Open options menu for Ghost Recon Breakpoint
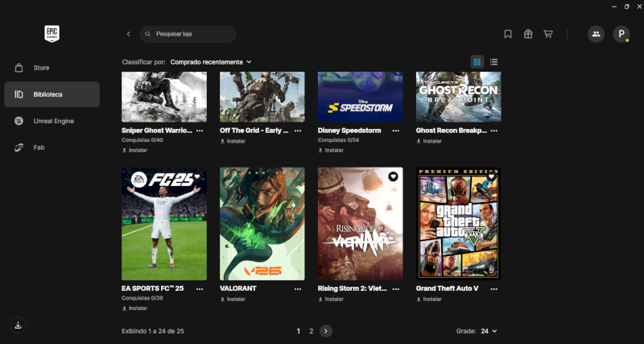644x344 pixels. point(493,131)
